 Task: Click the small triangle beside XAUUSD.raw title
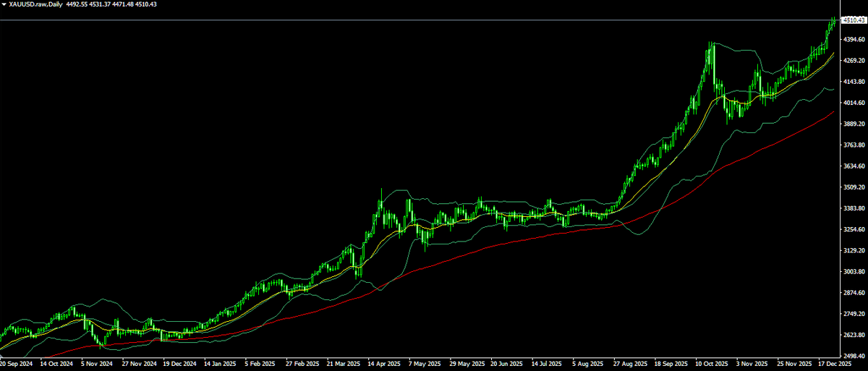click(x=4, y=4)
